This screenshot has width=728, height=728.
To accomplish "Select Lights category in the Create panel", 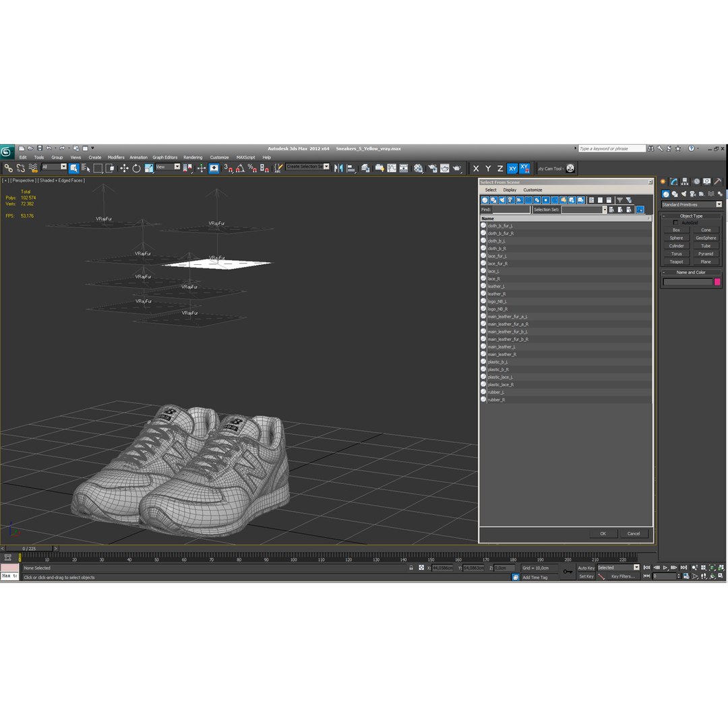I will coord(684,194).
